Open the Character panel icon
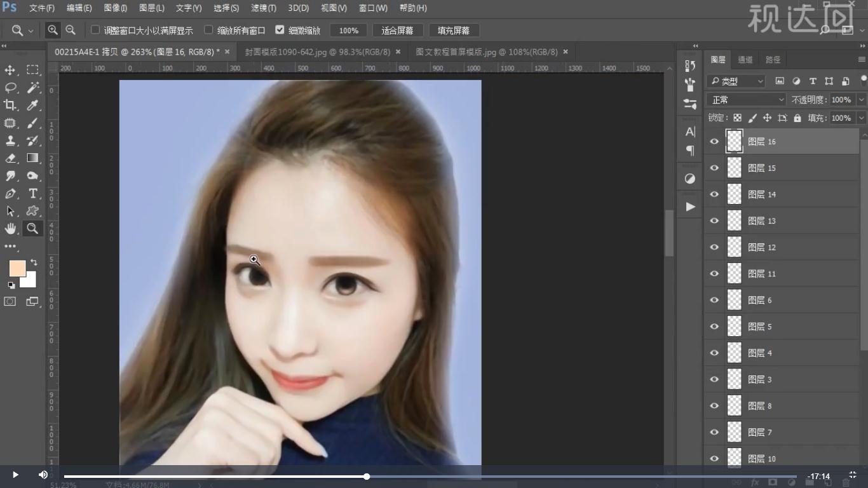This screenshot has height=488, width=868. coord(690,132)
